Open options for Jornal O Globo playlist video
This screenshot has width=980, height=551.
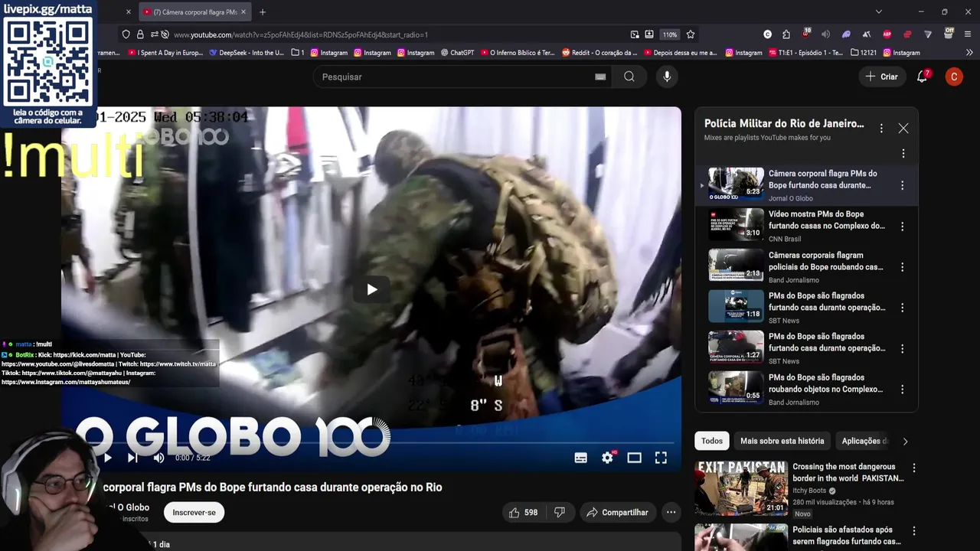click(902, 185)
